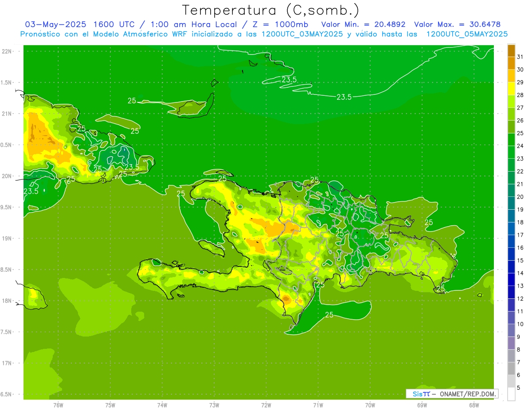Click the 20N latitude label
The height and width of the screenshot is (411, 532).
tap(8, 176)
